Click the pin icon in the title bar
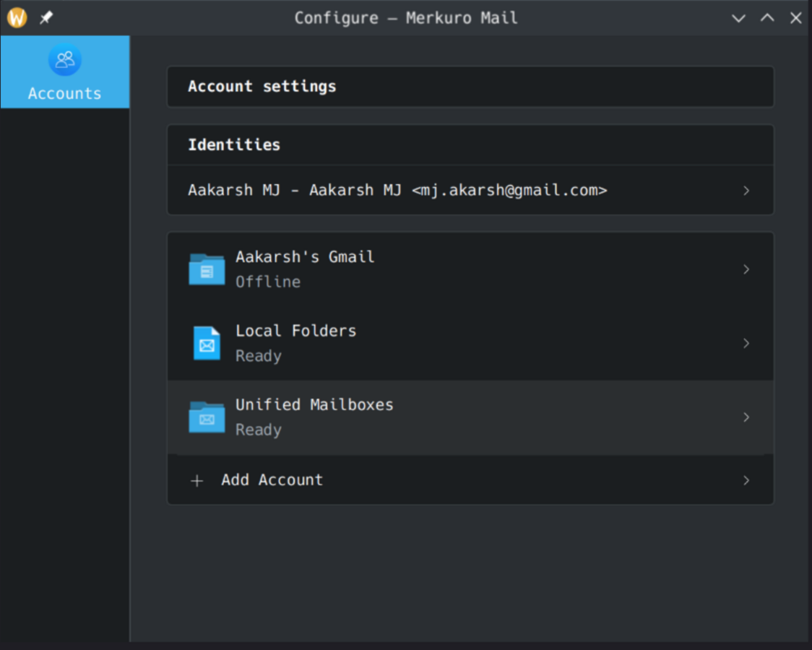Screen dimensions: 812x650 [46, 18]
